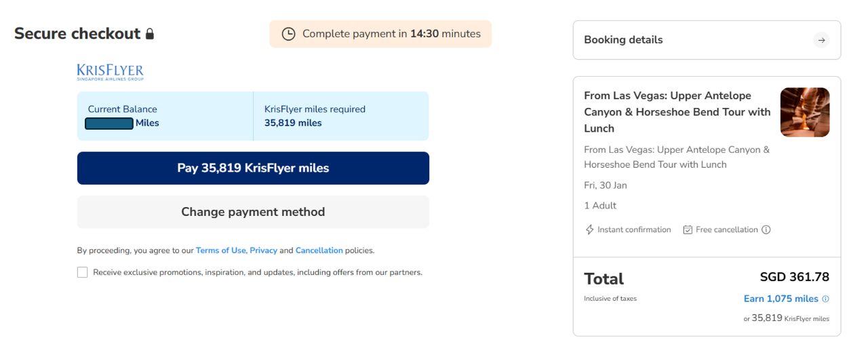Open the Cancellation policy link

point(319,250)
